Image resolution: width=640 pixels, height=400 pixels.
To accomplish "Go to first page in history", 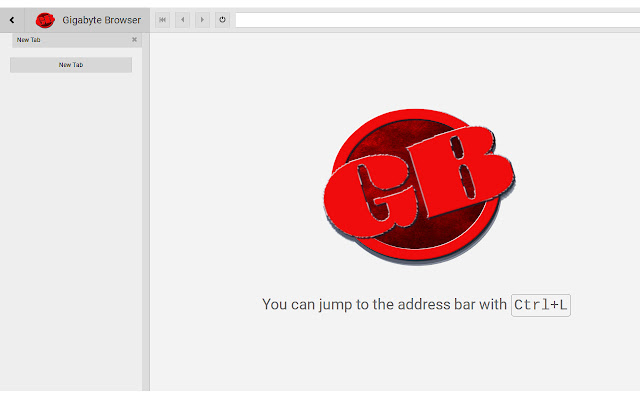I will click(162, 20).
